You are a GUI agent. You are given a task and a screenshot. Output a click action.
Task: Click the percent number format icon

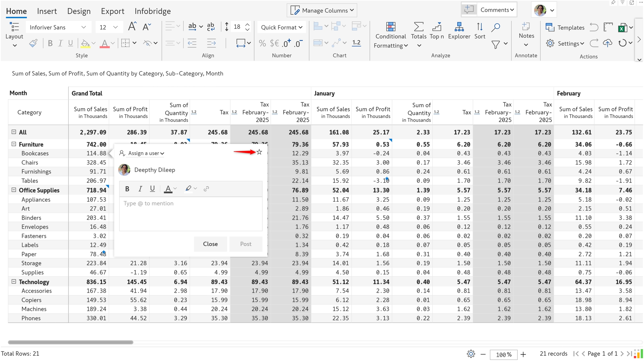point(262,43)
